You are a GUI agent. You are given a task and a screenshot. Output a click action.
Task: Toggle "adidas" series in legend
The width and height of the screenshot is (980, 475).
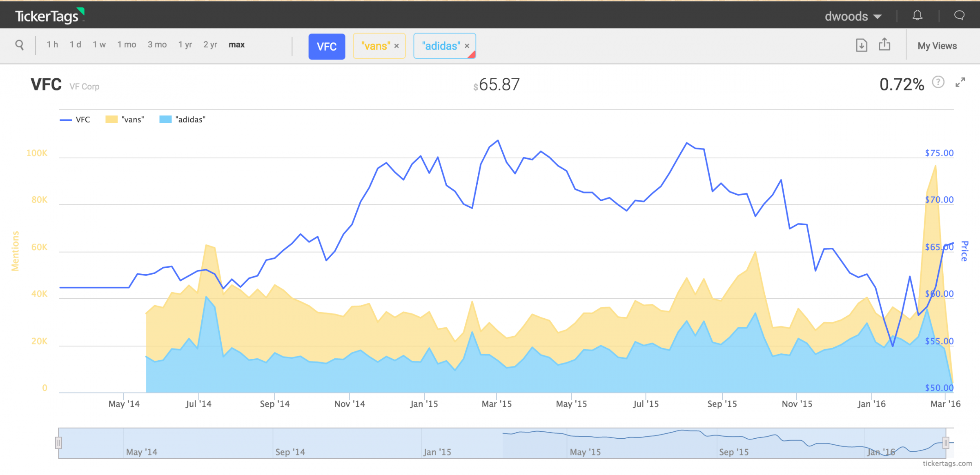pos(183,120)
